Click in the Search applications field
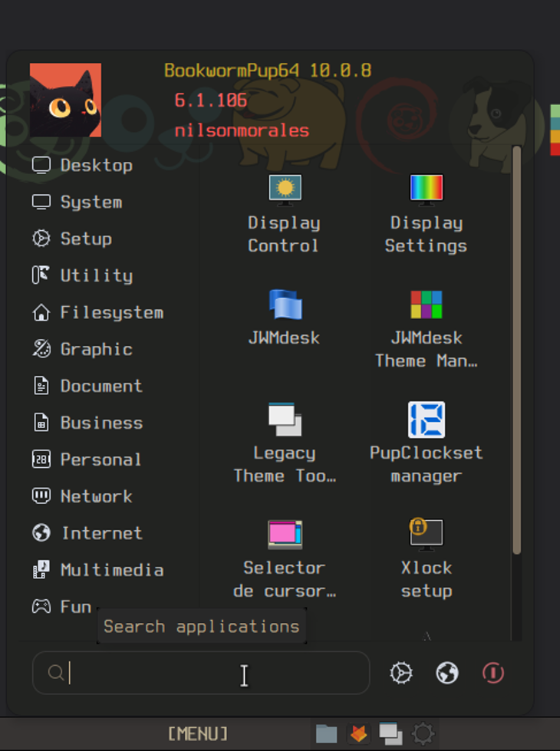This screenshot has width=560, height=751. 201,673
